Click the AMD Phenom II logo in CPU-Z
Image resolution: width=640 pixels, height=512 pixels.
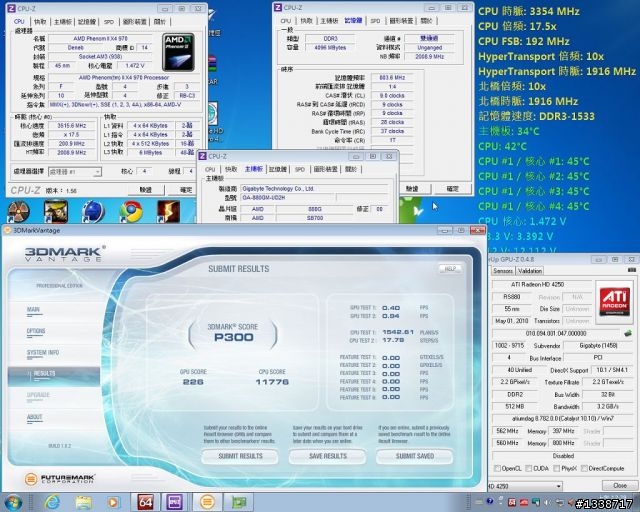(x=178, y=52)
